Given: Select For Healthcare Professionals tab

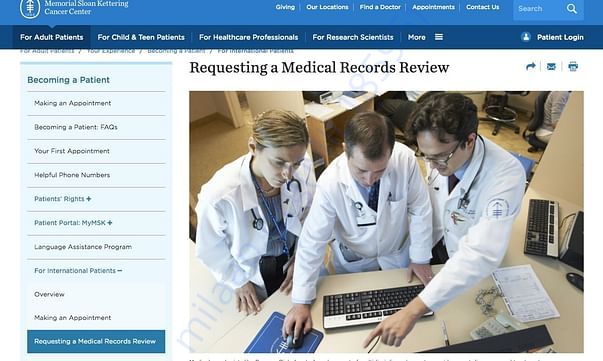Looking at the screenshot, I should pos(248,37).
